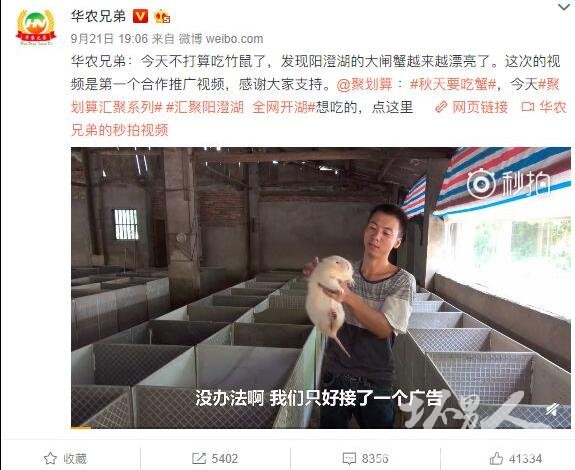Click the video camera icon before 华农
Image resolution: width=575 pixels, height=470 pixels.
[x=527, y=107]
